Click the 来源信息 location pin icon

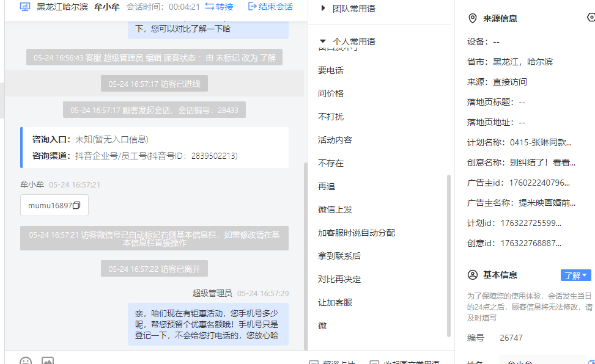pos(473,18)
